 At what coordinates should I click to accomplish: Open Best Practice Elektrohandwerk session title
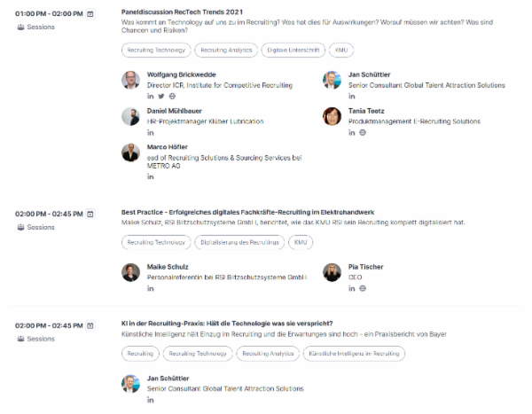point(247,213)
